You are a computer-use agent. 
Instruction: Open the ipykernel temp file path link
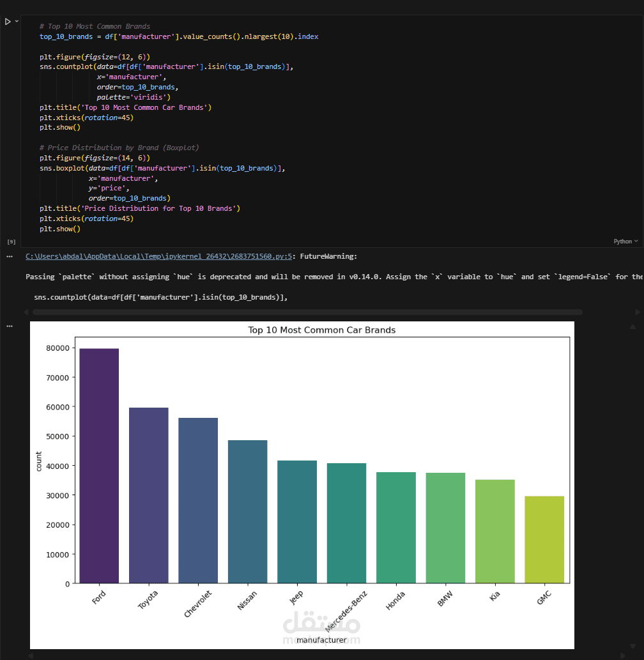[158, 256]
